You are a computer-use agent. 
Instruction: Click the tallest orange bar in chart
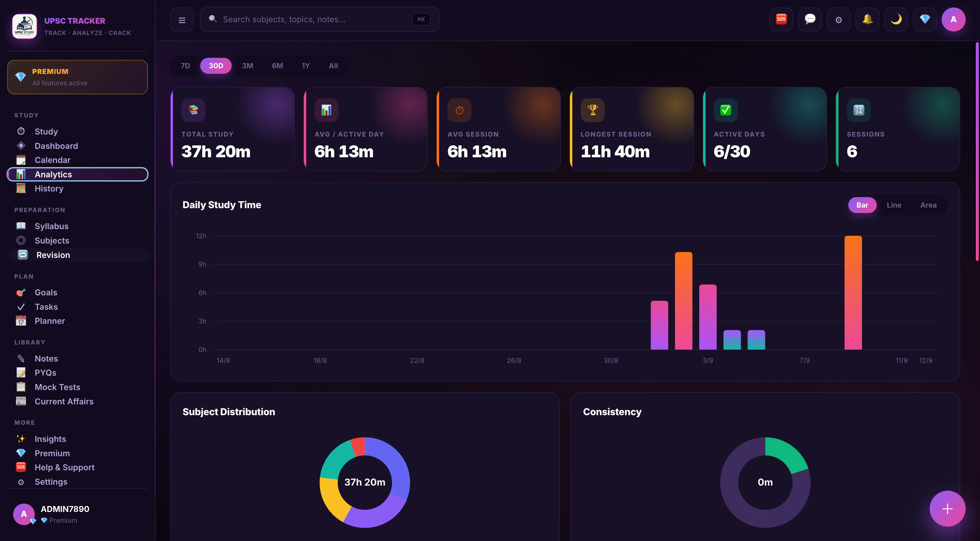click(x=853, y=292)
